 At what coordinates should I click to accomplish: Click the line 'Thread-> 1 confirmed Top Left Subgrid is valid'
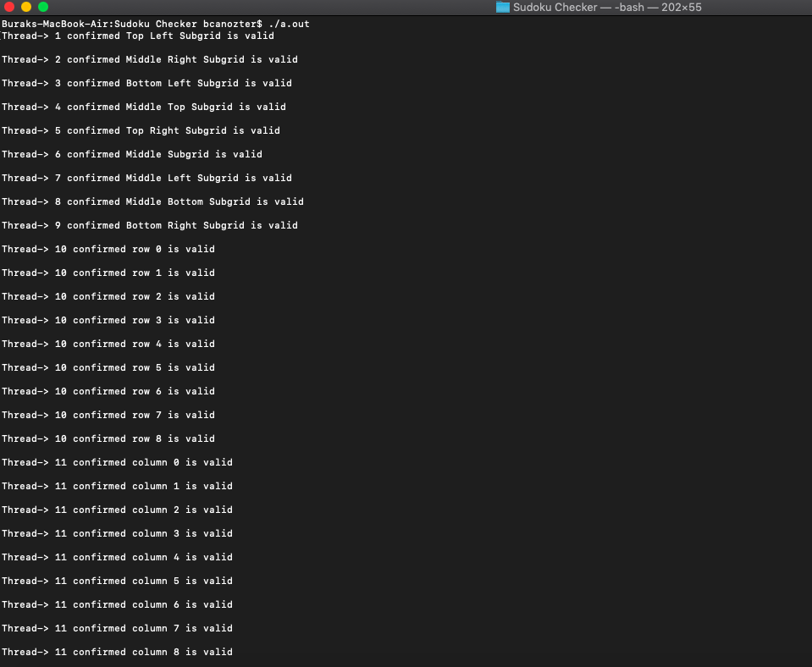coord(138,36)
